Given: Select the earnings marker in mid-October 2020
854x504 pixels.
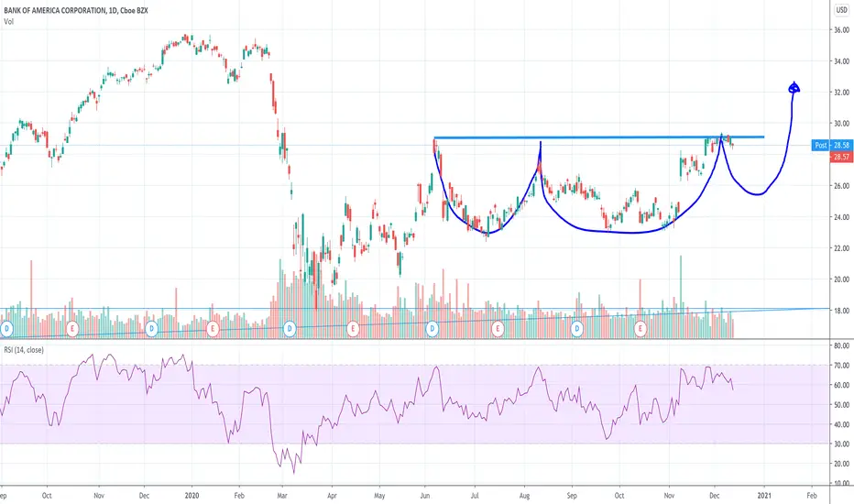Looking at the screenshot, I should coord(640,329).
